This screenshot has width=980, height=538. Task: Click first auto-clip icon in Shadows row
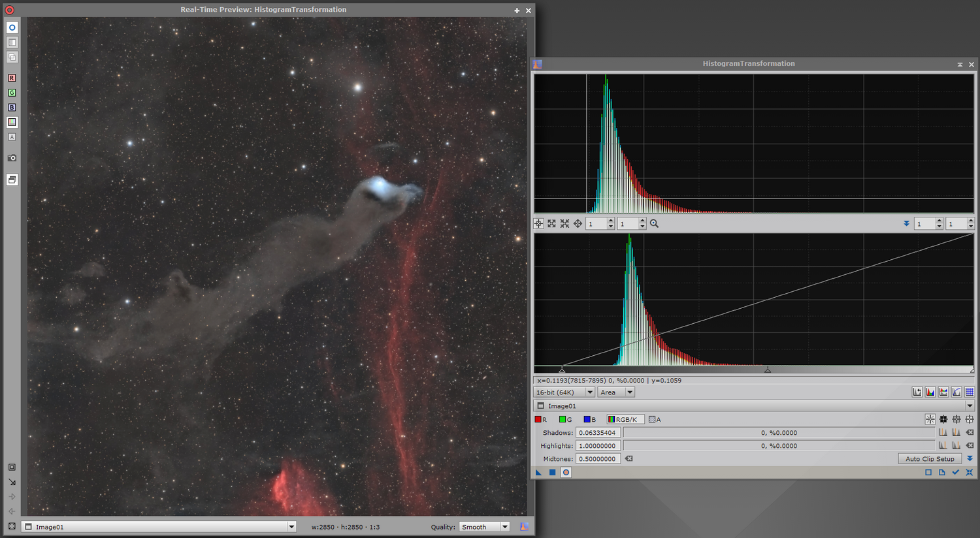click(x=943, y=433)
